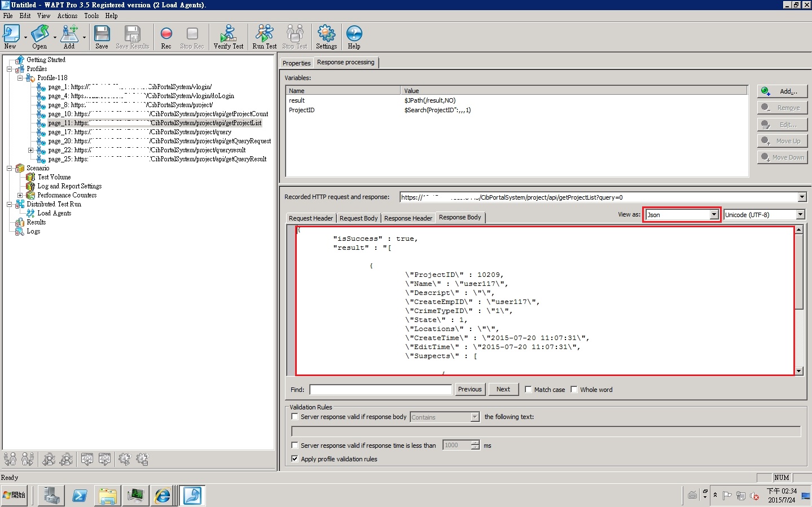The width and height of the screenshot is (812, 507).
Task: Check the Match case option for Find
Action: (528, 389)
